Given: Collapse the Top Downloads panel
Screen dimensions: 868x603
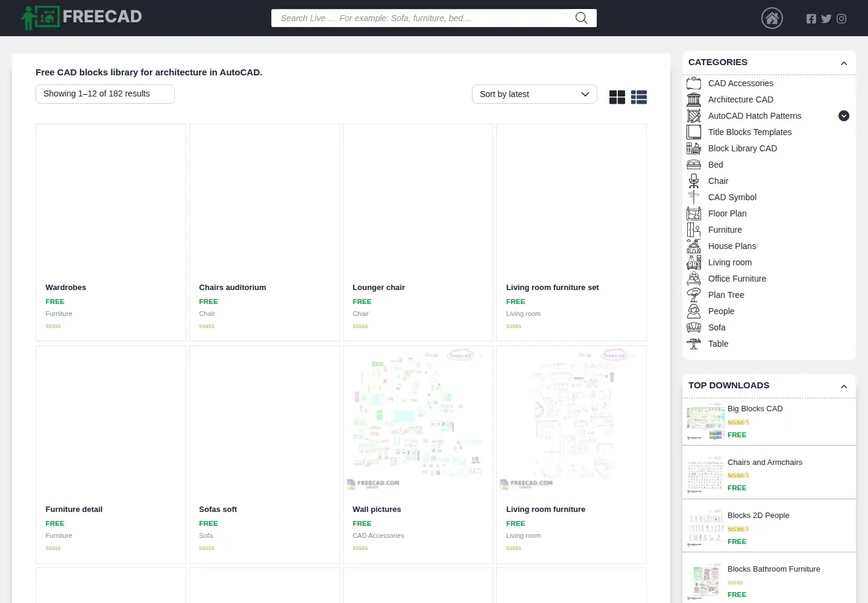Looking at the screenshot, I should [x=844, y=387].
